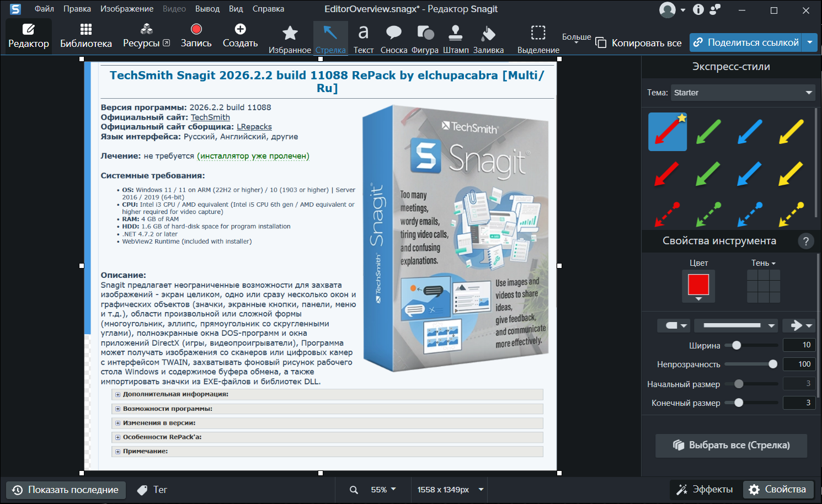This screenshot has height=504, width=822.
Task: Open Ресурсы from the toolbar
Action: [x=146, y=36]
